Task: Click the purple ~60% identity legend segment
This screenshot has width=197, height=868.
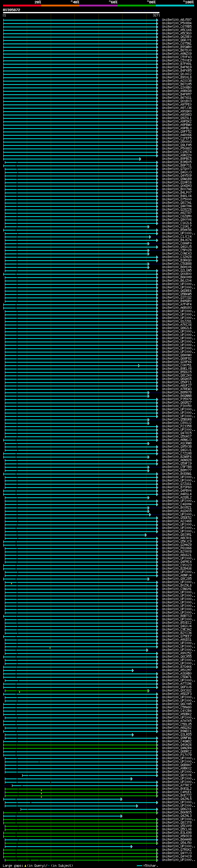Action: click(99, 6)
